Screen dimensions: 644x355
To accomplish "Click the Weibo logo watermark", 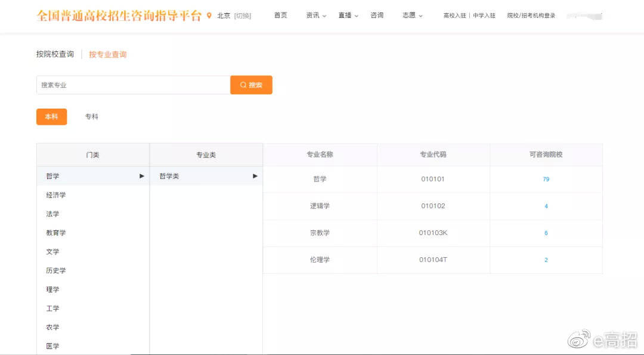I will pos(579,339).
